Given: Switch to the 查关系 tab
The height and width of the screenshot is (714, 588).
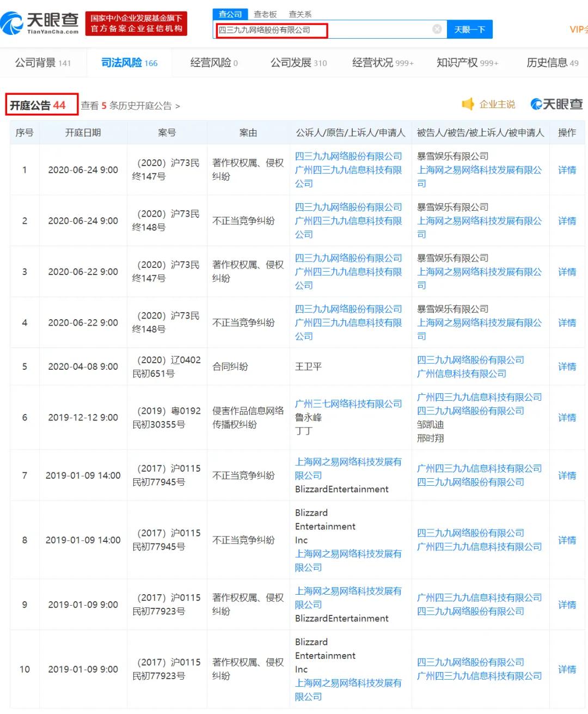Looking at the screenshot, I should pyautogui.click(x=301, y=14).
